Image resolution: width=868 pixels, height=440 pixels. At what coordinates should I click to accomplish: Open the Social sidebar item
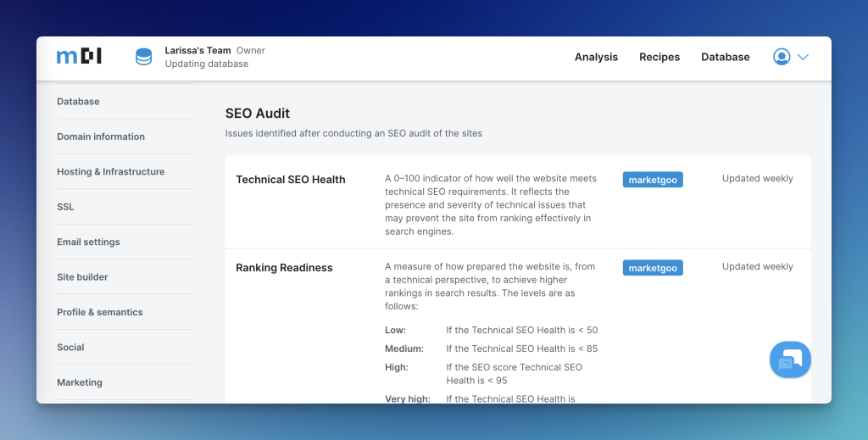[x=70, y=348]
